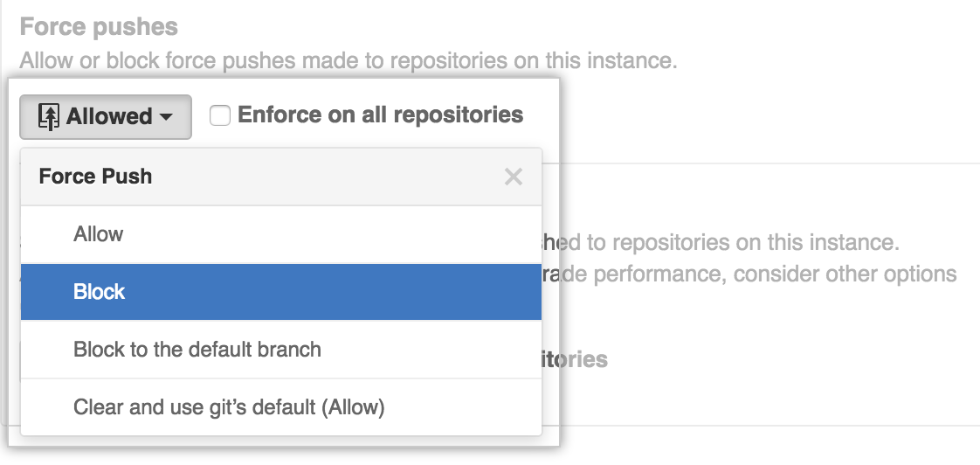Open the Allowed dropdown button
The width and height of the screenshot is (980, 465).
[x=106, y=117]
